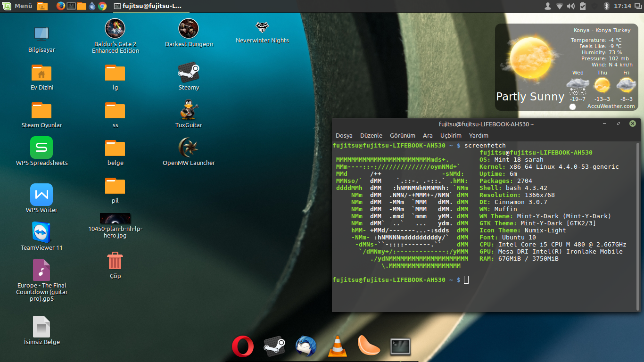Select Baldur's Gate 2 Enhanced Edition icon
The width and height of the screenshot is (644, 362).
click(115, 28)
